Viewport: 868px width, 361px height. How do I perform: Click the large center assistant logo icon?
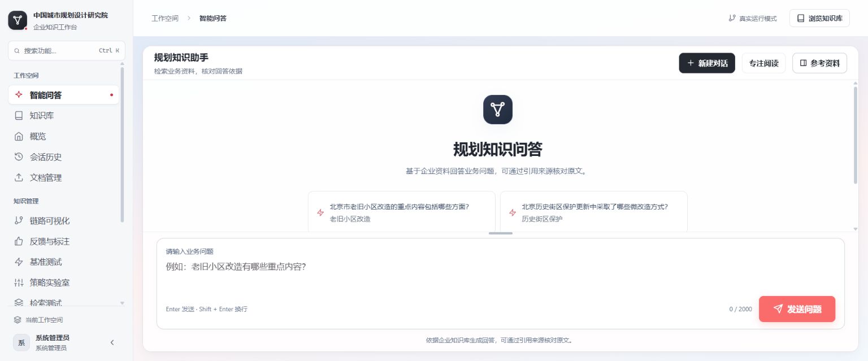pyautogui.click(x=498, y=110)
